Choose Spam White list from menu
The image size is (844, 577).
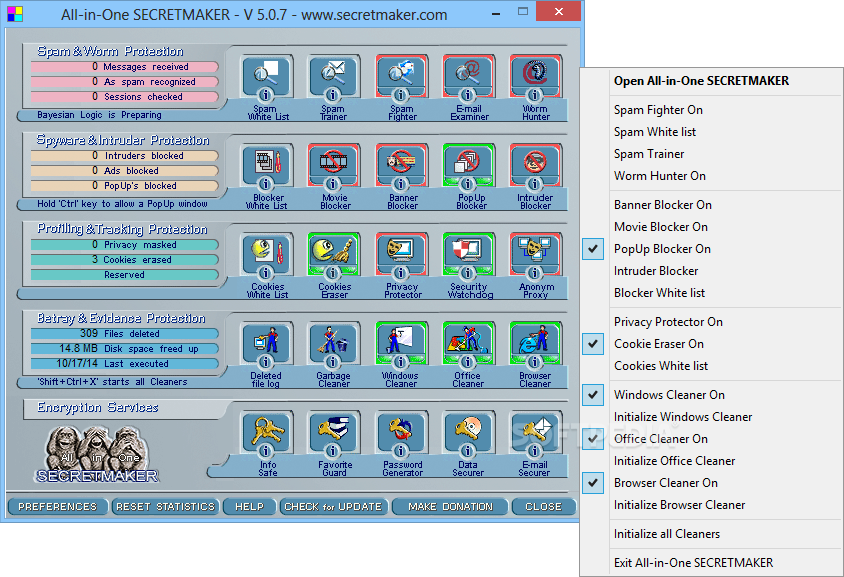point(711,132)
